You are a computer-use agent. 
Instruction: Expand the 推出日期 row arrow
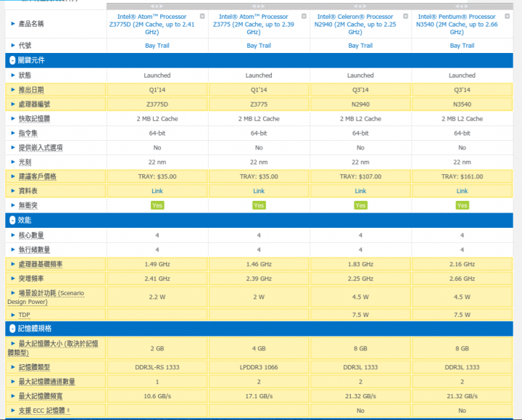pos(13,90)
